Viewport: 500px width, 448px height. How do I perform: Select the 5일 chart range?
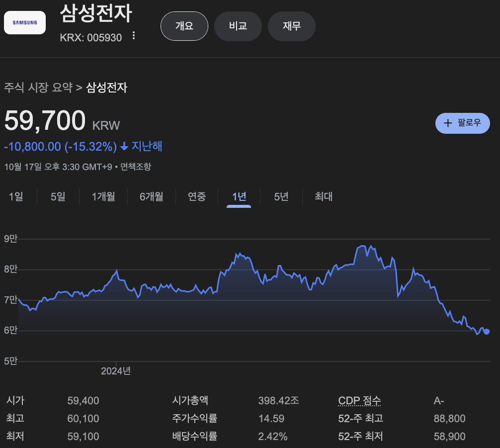pos(57,197)
